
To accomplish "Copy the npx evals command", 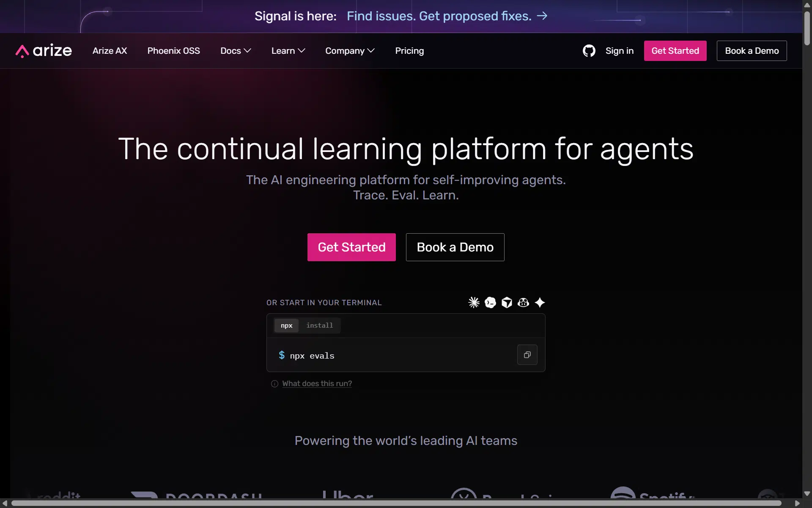I will [527, 355].
